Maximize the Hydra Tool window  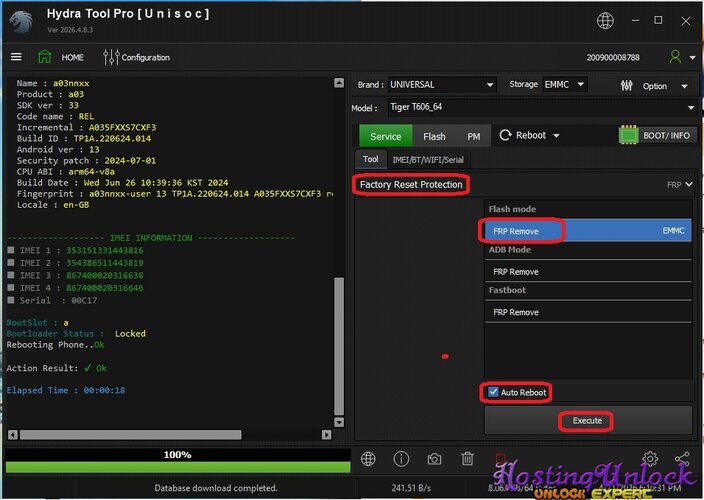click(x=658, y=20)
